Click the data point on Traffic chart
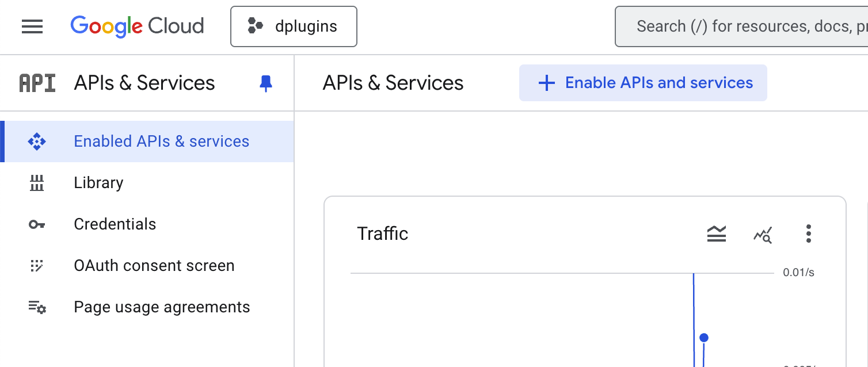The height and width of the screenshot is (367, 868). coord(703,338)
